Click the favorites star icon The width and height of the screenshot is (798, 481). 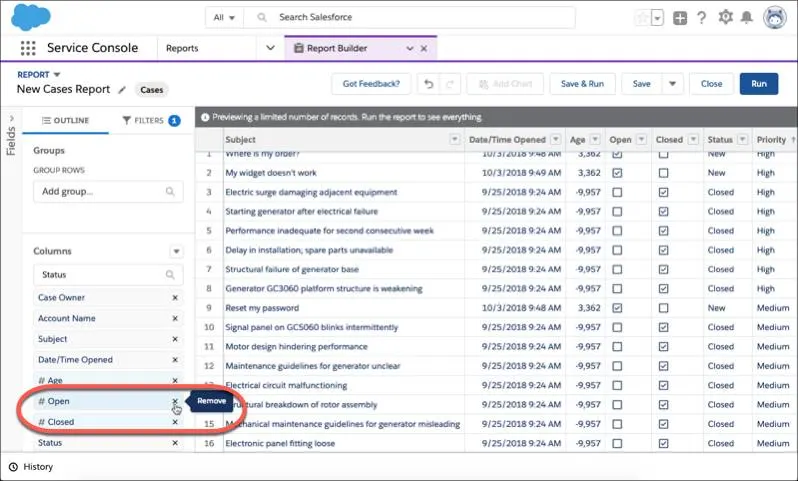click(642, 18)
